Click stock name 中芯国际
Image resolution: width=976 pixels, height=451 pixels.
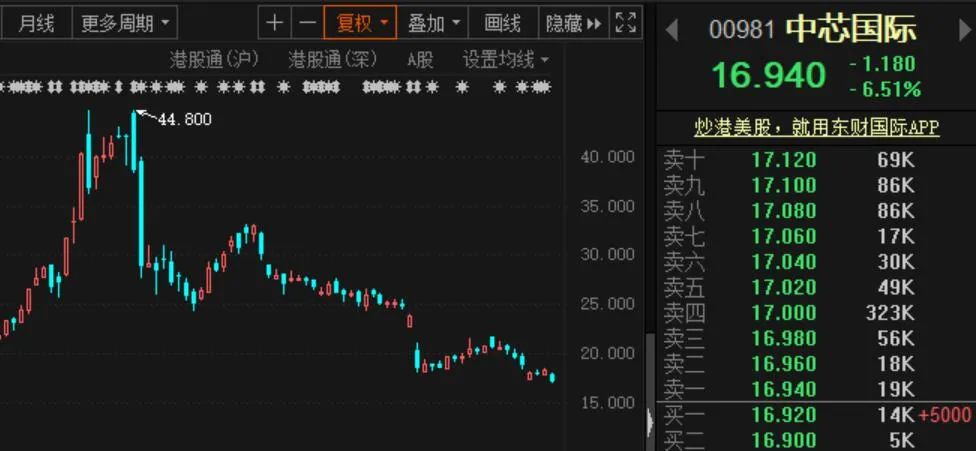click(851, 29)
